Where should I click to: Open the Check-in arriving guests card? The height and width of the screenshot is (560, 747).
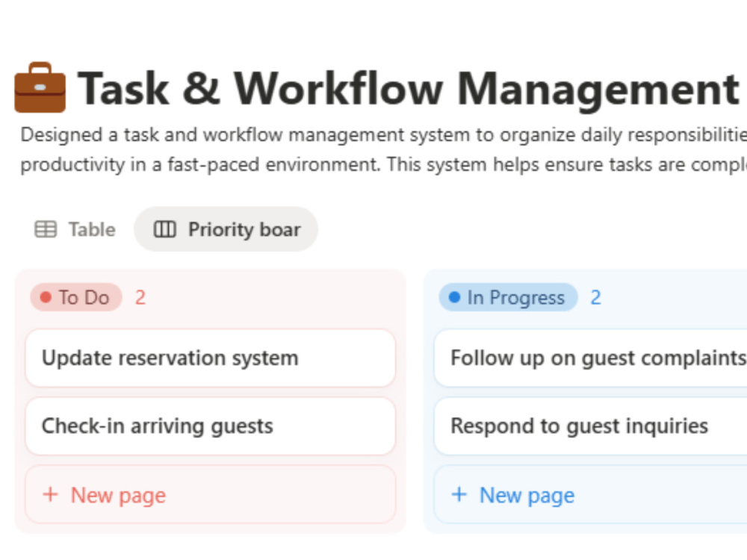tap(210, 426)
